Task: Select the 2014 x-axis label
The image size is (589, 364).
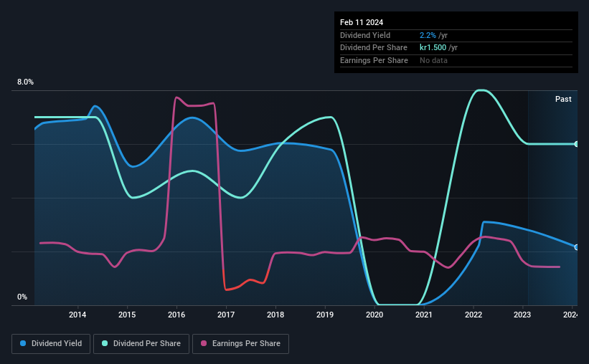Action: 77,315
